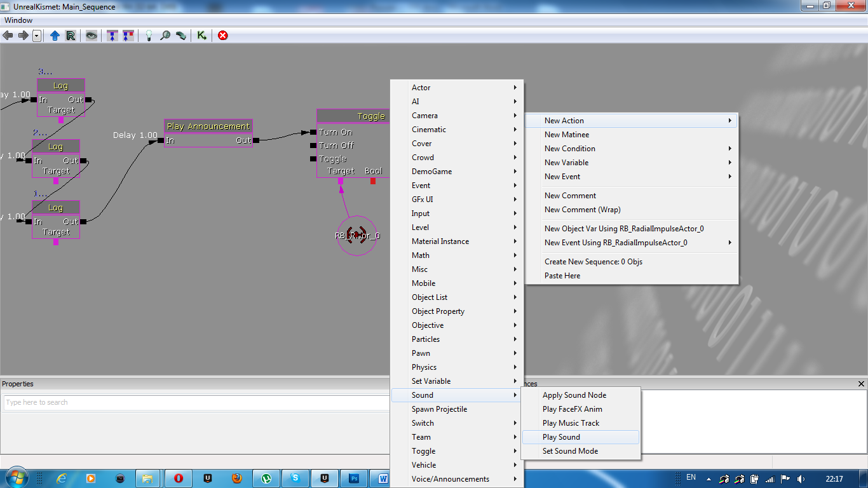Open the uTorrent taskbar icon
The image size is (868, 488).
(x=266, y=478)
